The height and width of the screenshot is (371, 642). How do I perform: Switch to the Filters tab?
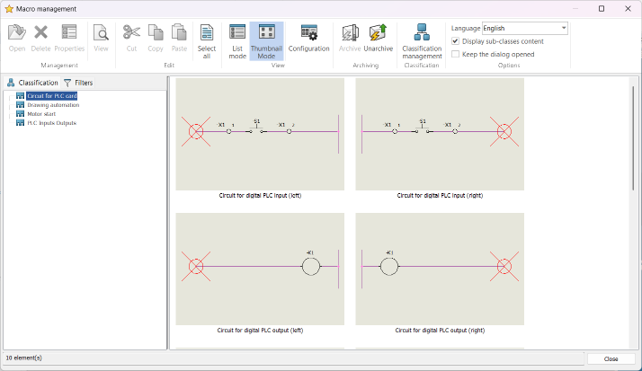tap(79, 83)
